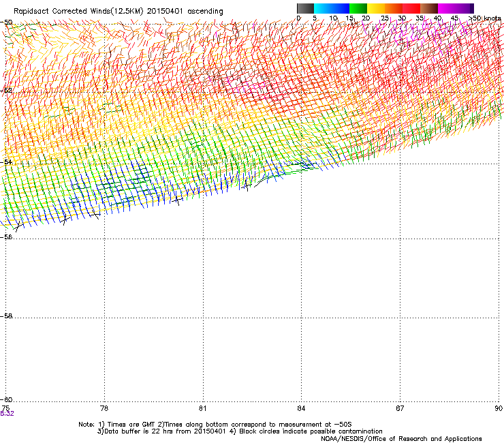Click the longitude label '81'
Image resolution: width=504 pixels, height=443 pixels.
click(202, 408)
